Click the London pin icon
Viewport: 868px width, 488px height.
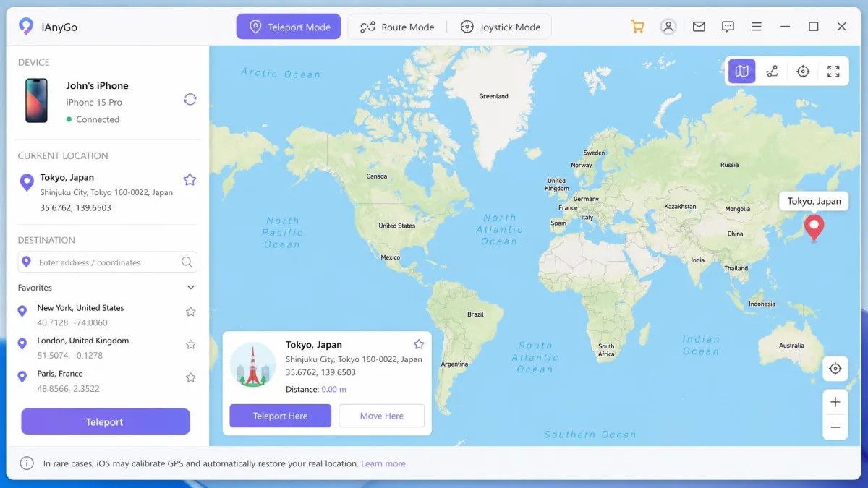point(22,344)
